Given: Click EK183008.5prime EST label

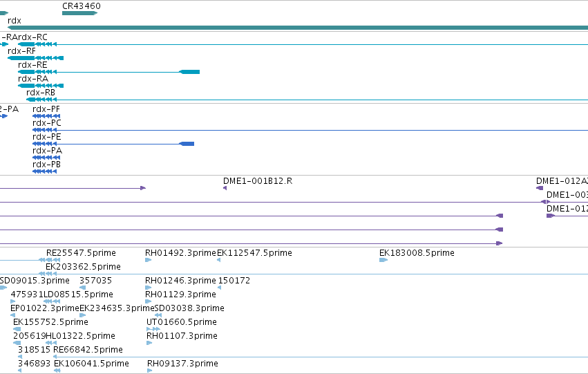Looking at the screenshot, I should (x=417, y=253).
